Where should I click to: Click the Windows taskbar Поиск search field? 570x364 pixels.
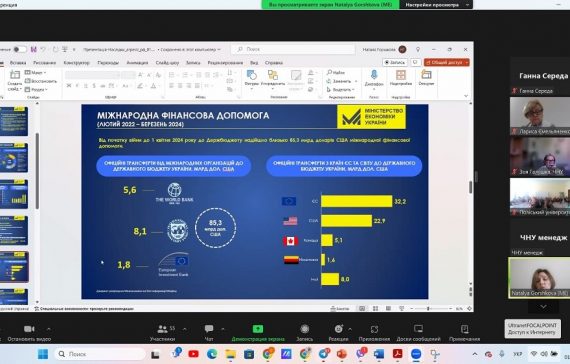pyautogui.click(x=100, y=354)
